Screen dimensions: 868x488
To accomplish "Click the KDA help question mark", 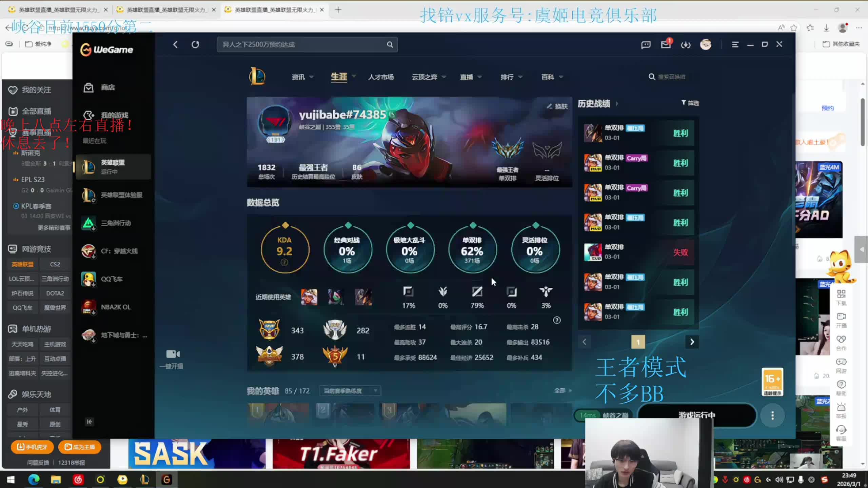I will pos(284,262).
